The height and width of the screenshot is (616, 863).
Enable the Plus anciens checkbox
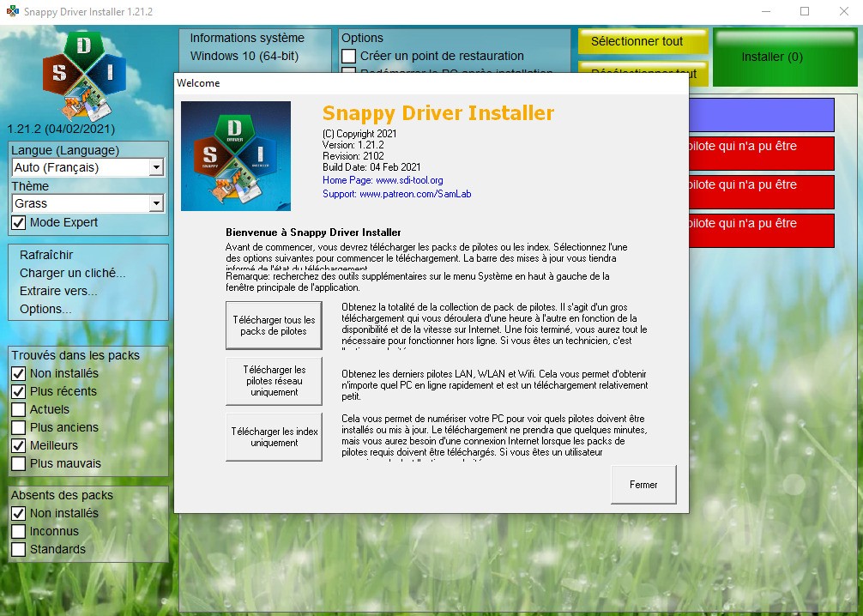pos(19,428)
